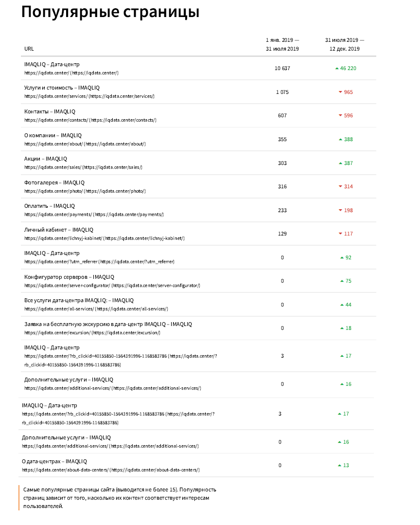The width and height of the screenshot is (420, 525).
Task: Select the '31 июля 2019 — 12 дек. 2019' column header
Action: (x=345, y=45)
